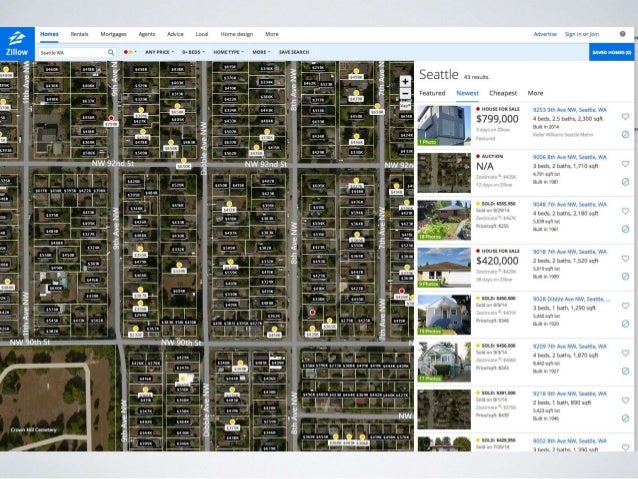The width and height of the screenshot is (638, 479).
Task: Open the More menu in top navigation
Action: tap(272, 34)
